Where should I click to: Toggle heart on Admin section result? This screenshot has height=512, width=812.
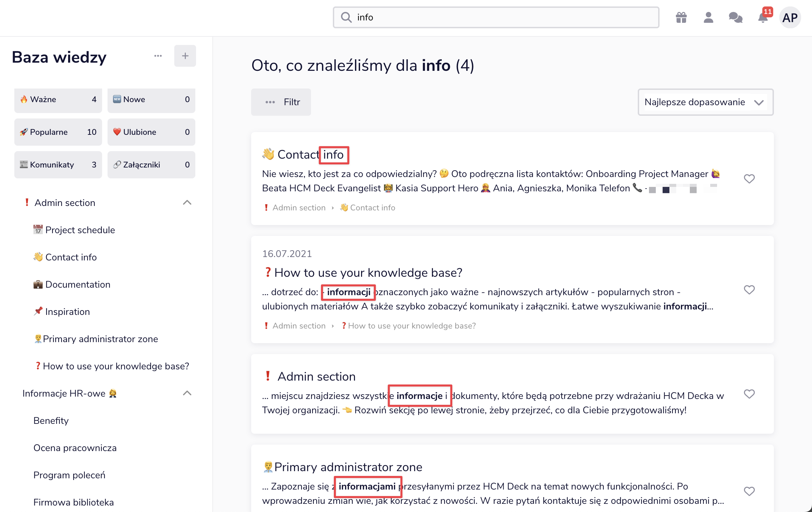749,394
